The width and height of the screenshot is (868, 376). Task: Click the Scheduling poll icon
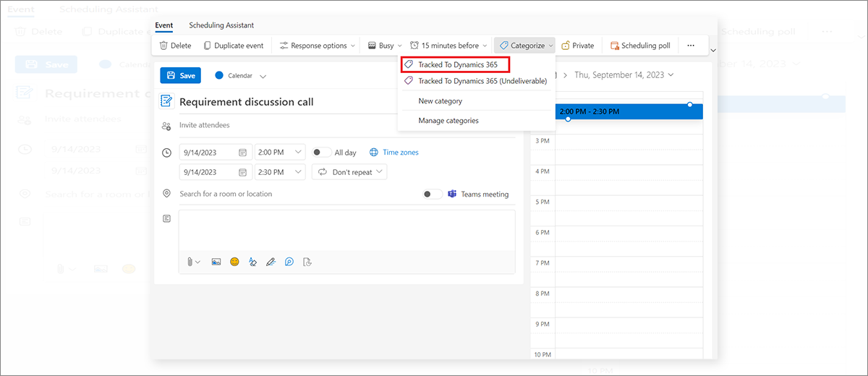(614, 46)
